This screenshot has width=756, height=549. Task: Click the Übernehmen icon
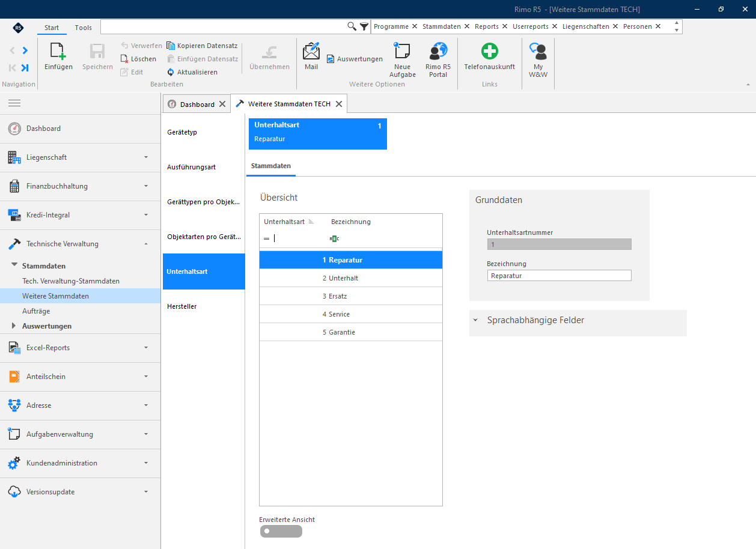[269, 52]
